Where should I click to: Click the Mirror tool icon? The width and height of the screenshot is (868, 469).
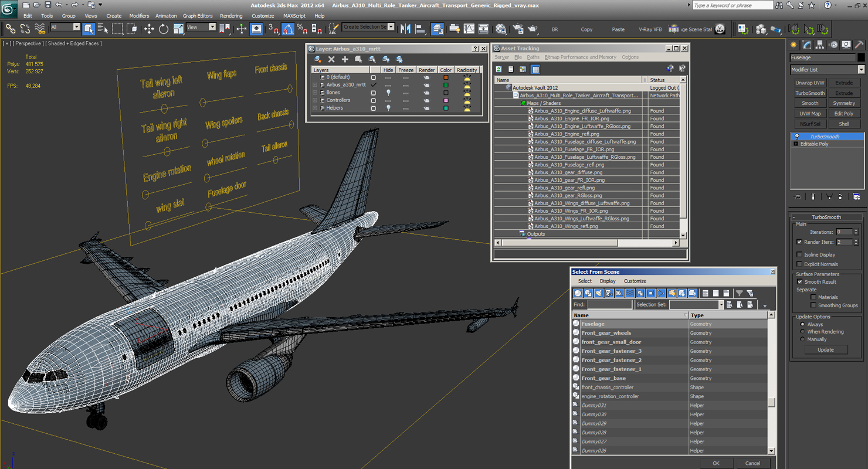(406, 28)
